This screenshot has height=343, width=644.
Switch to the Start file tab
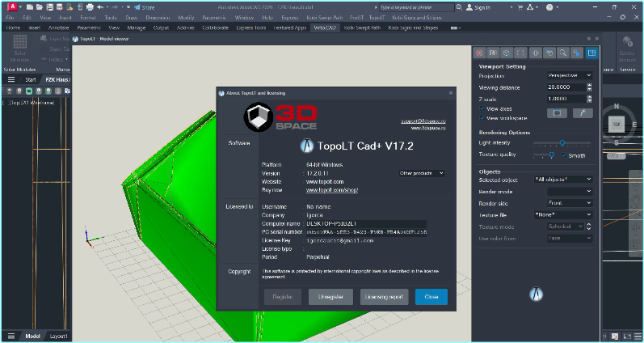click(x=31, y=80)
